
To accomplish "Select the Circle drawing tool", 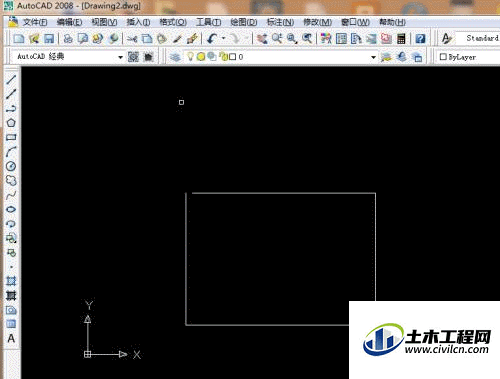I will 11,166.
